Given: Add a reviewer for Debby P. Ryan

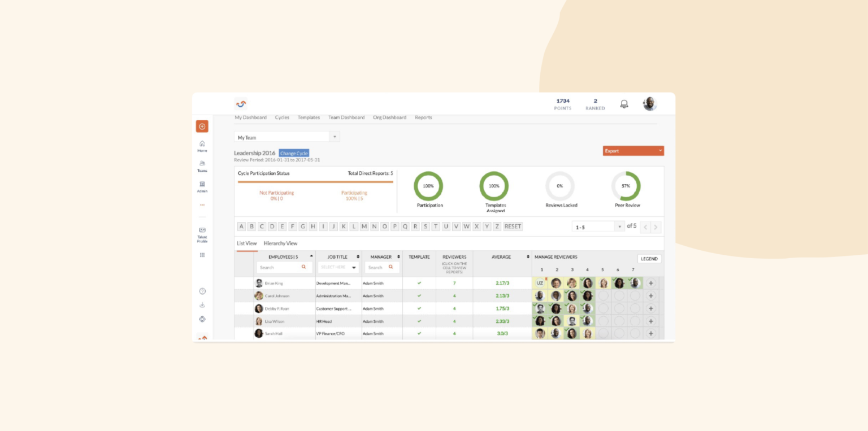Looking at the screenshot, I should [x=650, y=308].
